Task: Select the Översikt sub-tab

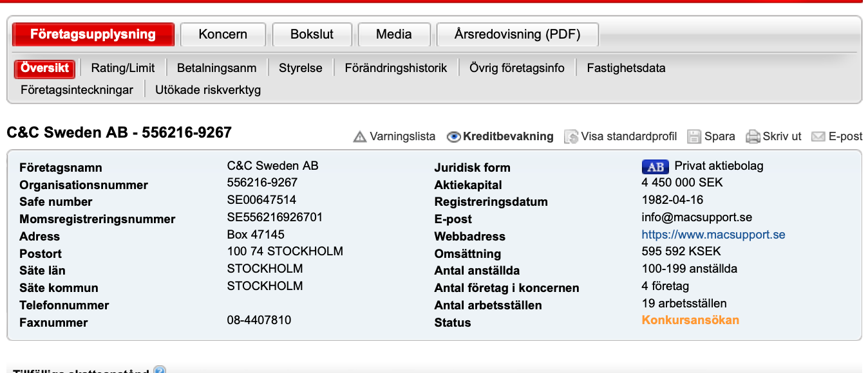Action: click(44, 68)
